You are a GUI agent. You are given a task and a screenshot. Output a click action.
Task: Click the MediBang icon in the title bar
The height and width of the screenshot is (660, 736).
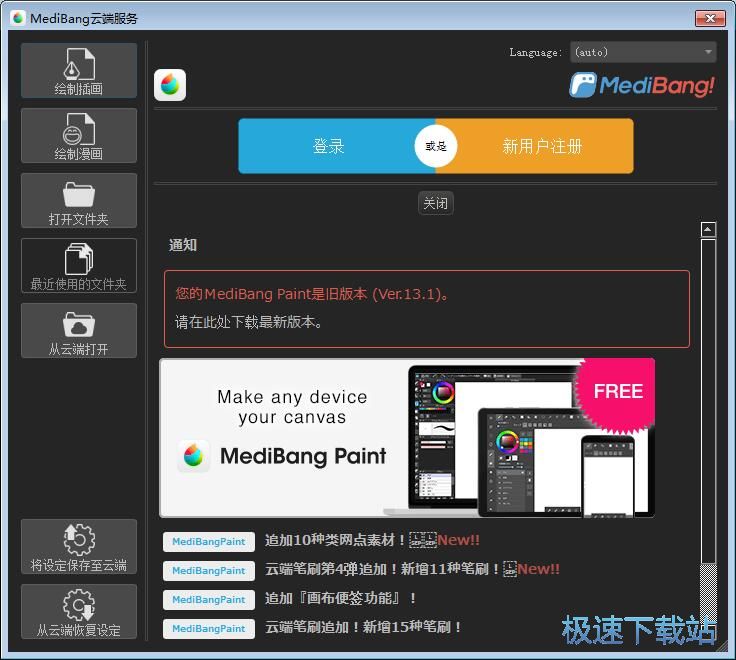[19, 18]
